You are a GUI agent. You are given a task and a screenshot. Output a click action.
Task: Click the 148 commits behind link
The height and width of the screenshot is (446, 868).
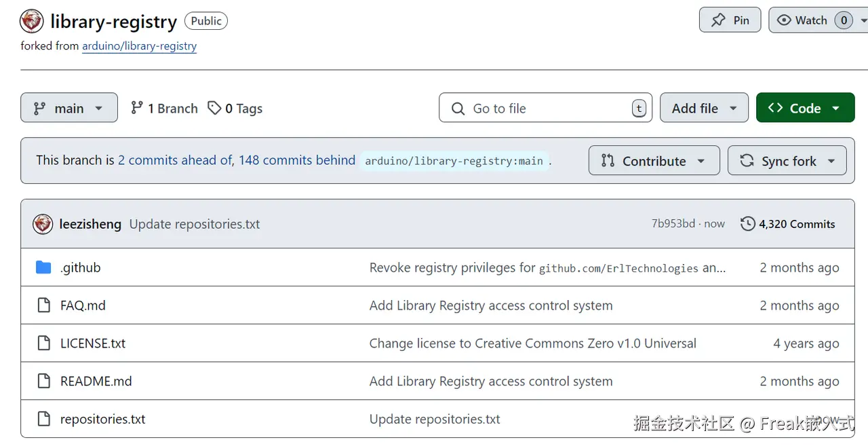(296, 160)
